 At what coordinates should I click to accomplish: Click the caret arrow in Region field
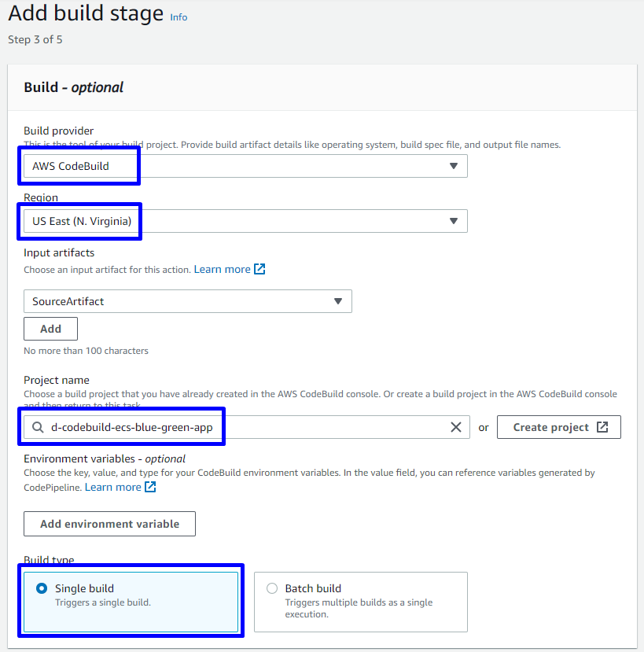click(453, 221)
